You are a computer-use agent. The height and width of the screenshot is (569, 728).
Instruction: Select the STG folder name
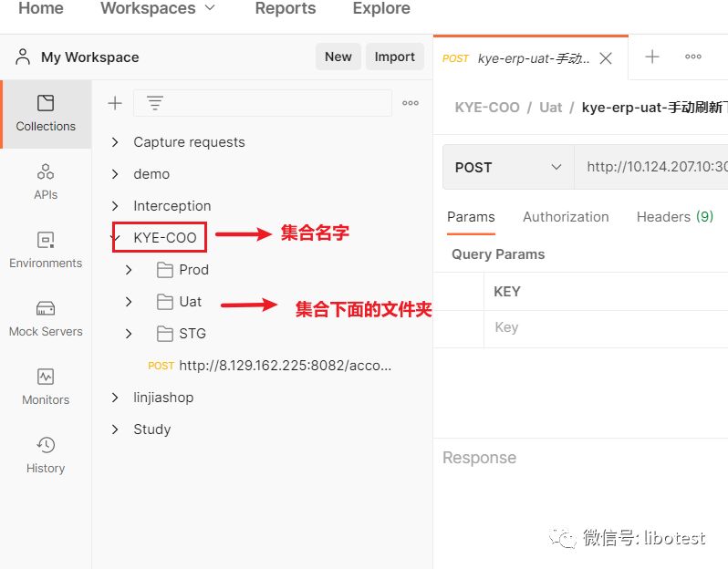point(192,334)
